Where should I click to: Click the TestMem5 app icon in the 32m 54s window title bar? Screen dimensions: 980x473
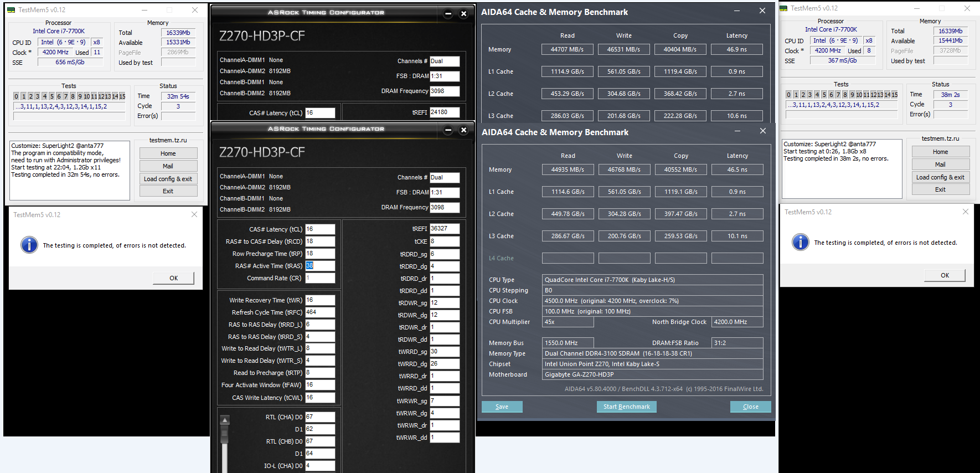point(11,10)
